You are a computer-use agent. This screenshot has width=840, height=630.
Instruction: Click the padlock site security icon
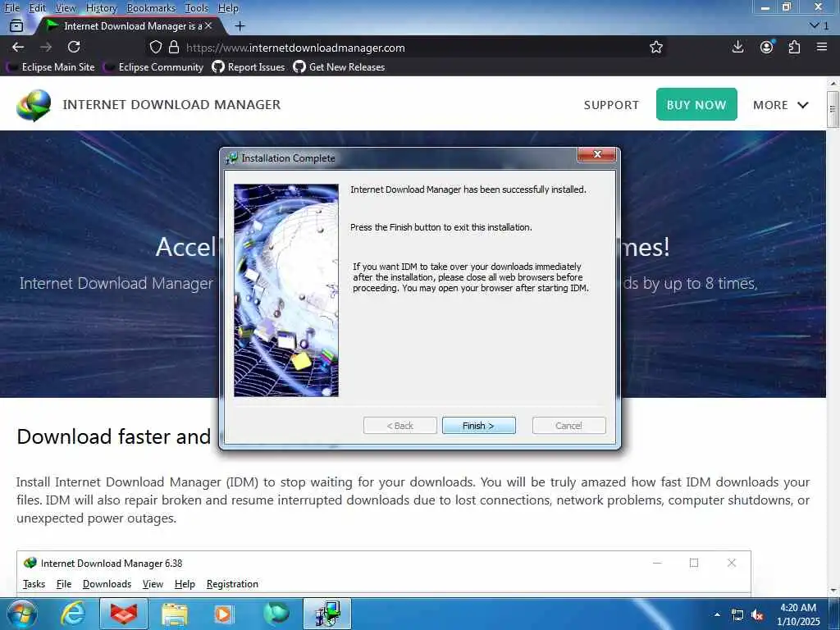(x=174, y=47)
